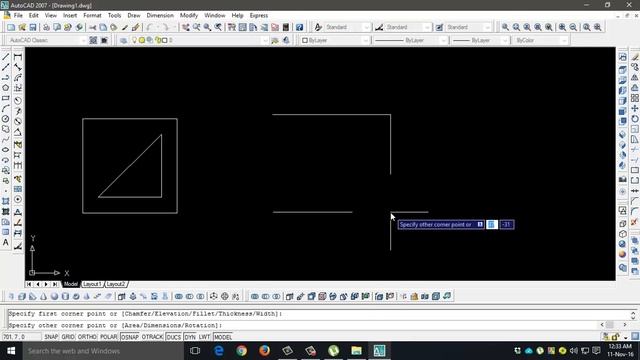
Task: Click the Text Style icon
Action: (318, 27)
